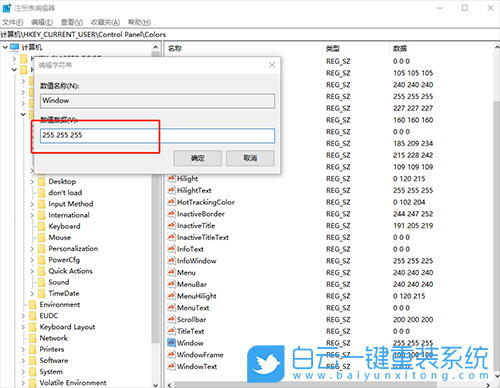Click data value 185 209 234
This screenshot has width=500, height=388.
[413, 143]
